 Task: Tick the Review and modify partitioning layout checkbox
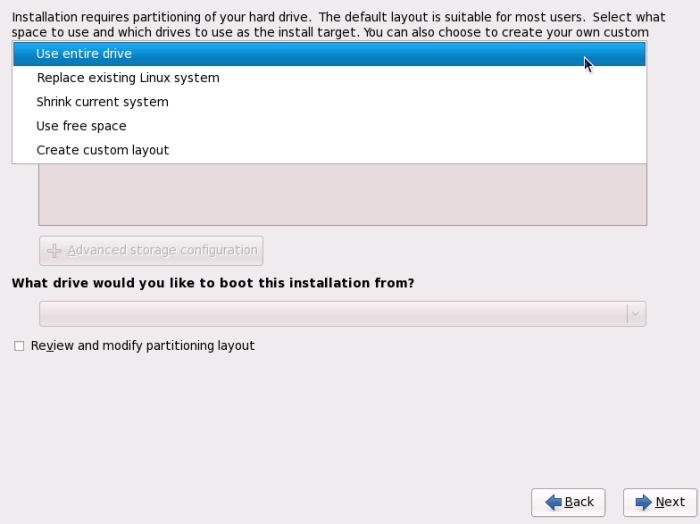coord(19,346)
